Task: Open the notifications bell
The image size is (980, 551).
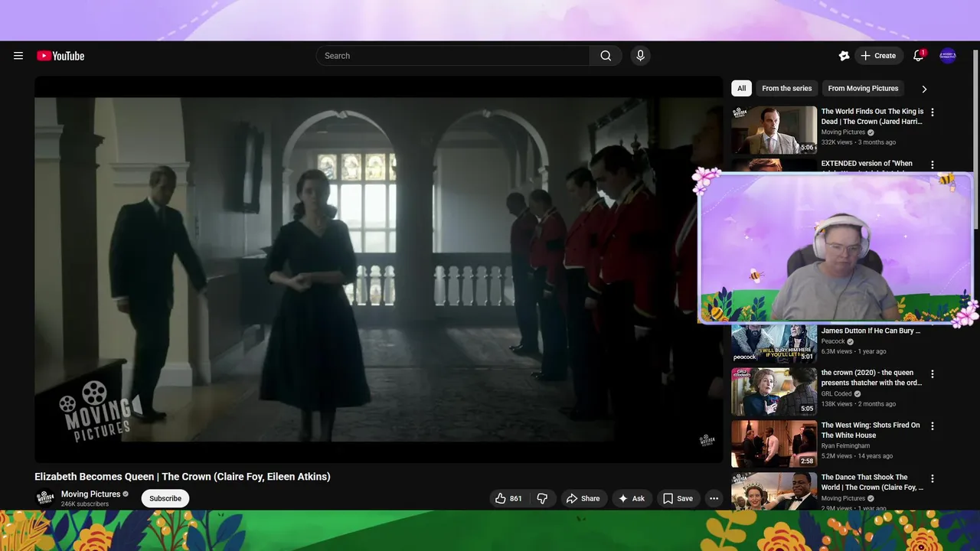Action: [918, 56]
